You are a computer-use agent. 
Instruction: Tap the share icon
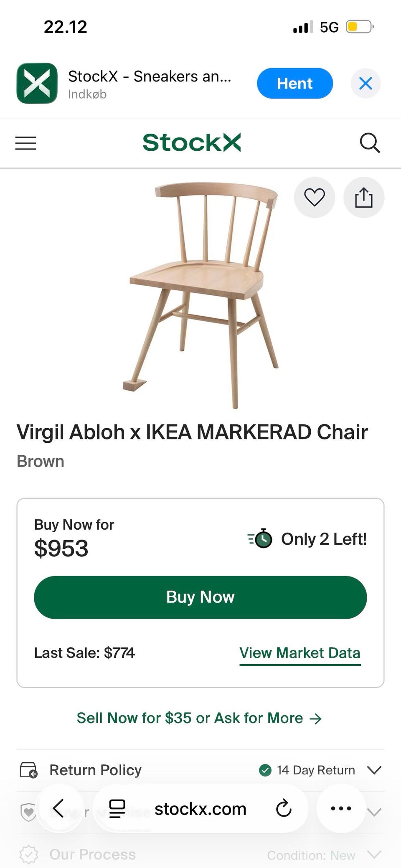click(363, 198)
